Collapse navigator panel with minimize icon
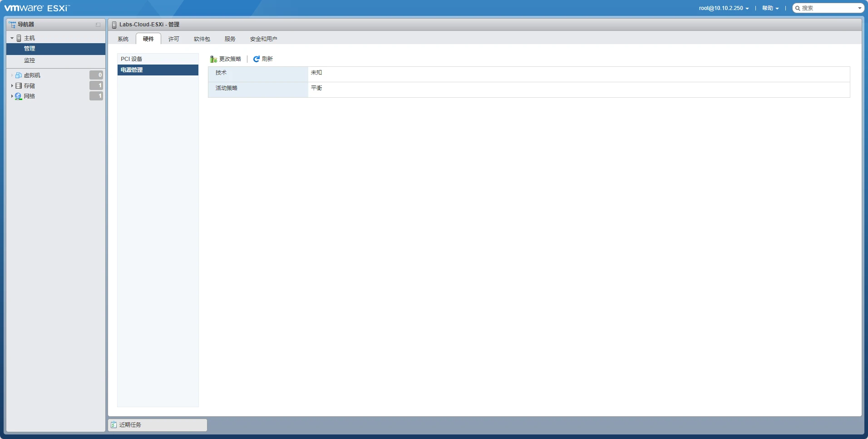Viewport: 868px width, 439px height. [98, 25]
